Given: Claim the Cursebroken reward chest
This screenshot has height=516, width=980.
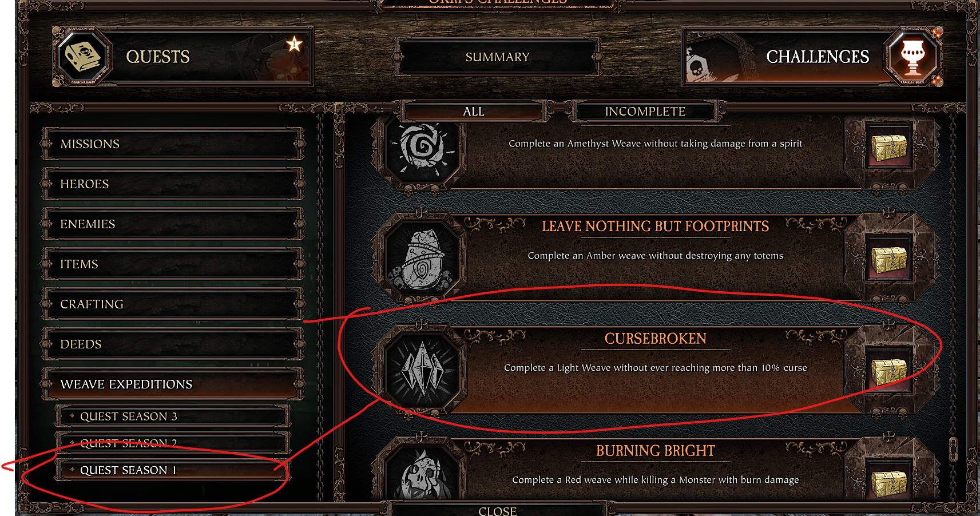Looking at the screenshot, I should point(888,371).
